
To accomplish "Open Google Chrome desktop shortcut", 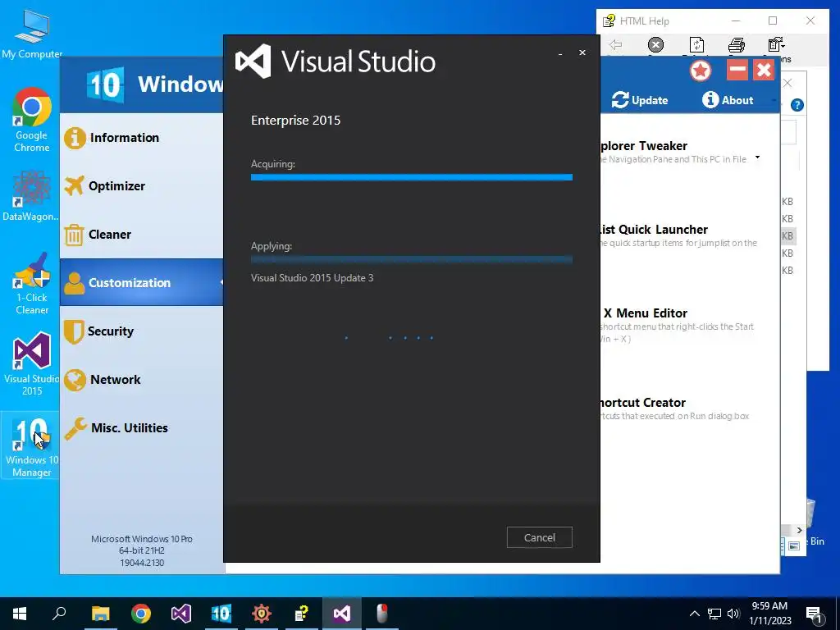I will 32,120.
